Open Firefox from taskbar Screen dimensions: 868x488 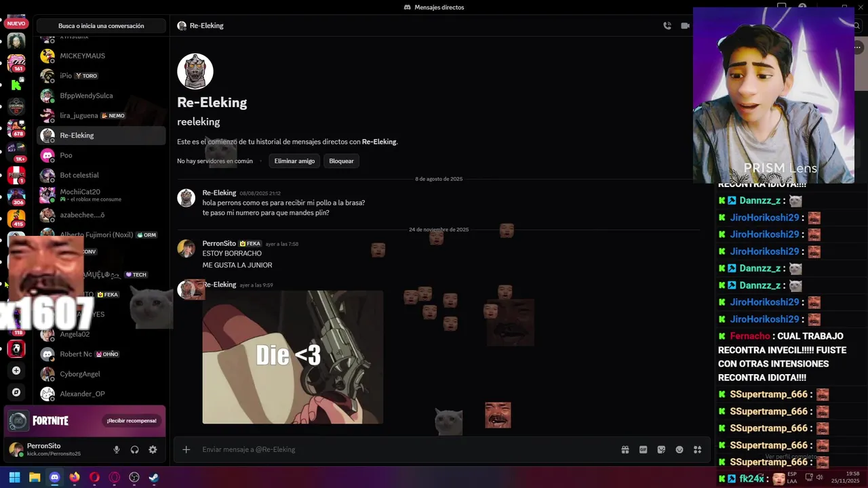[75, 477]
